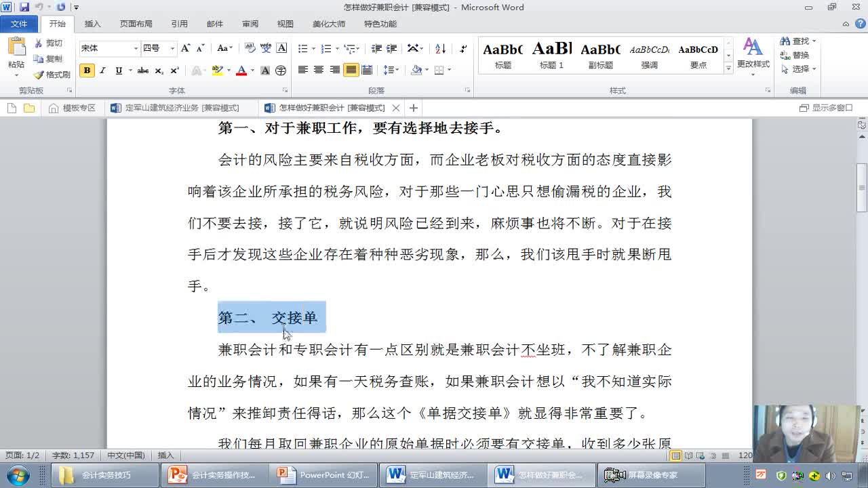
Task: Click the subscript icon in the Font group
Action: tap(158, 70)
